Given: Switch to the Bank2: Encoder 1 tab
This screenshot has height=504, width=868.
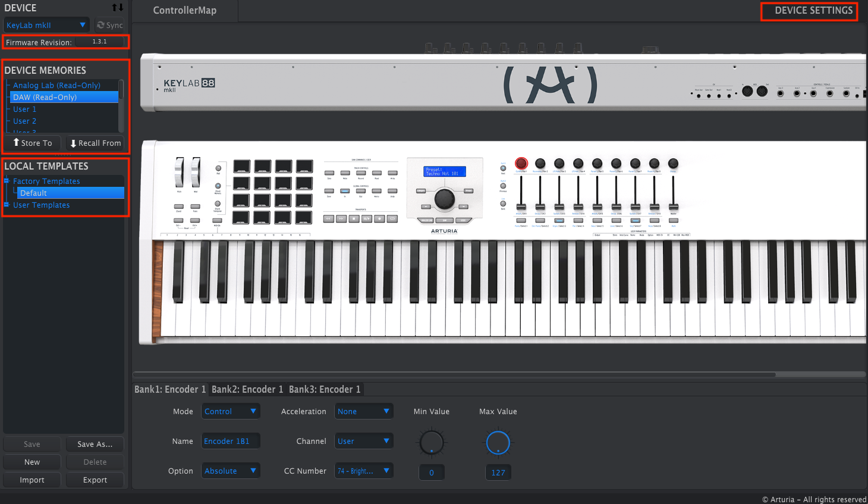Looking at the screenshot, I should tap(247, 389).
